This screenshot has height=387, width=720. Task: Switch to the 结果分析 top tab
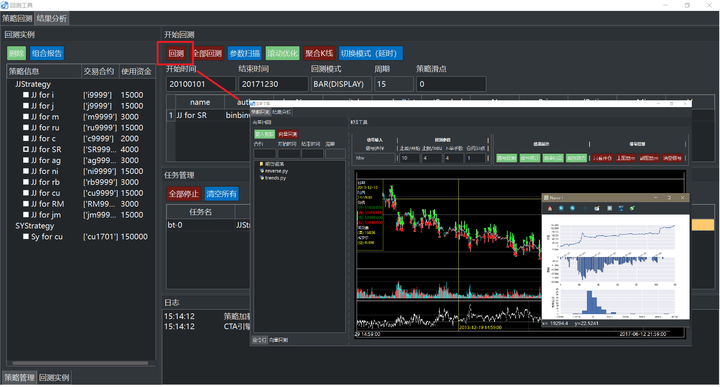click(x=51, y=18)
